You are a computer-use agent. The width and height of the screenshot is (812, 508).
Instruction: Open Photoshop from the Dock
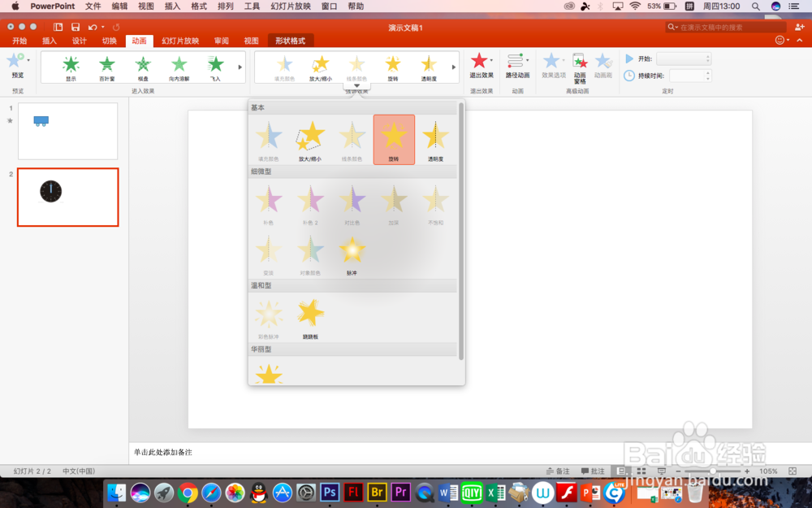pos(330,492)
